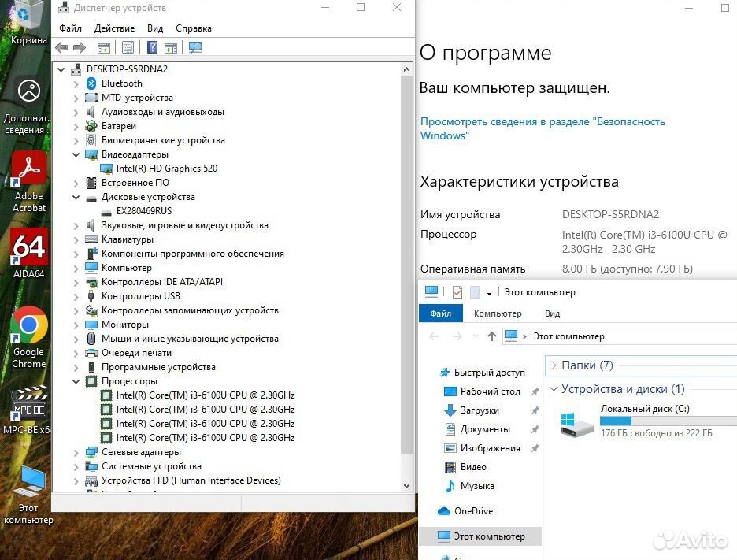Open Видео folder in sidebar

[473, 467]
